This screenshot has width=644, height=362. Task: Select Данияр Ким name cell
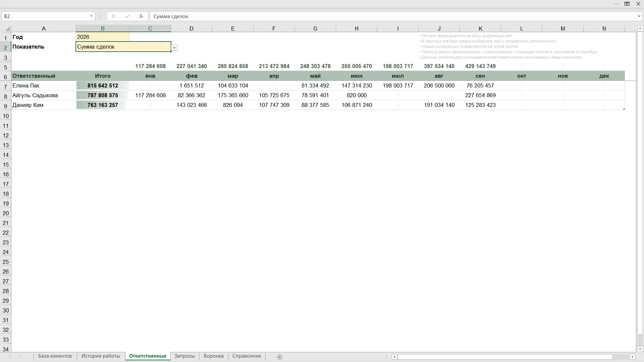pos(44,105)
